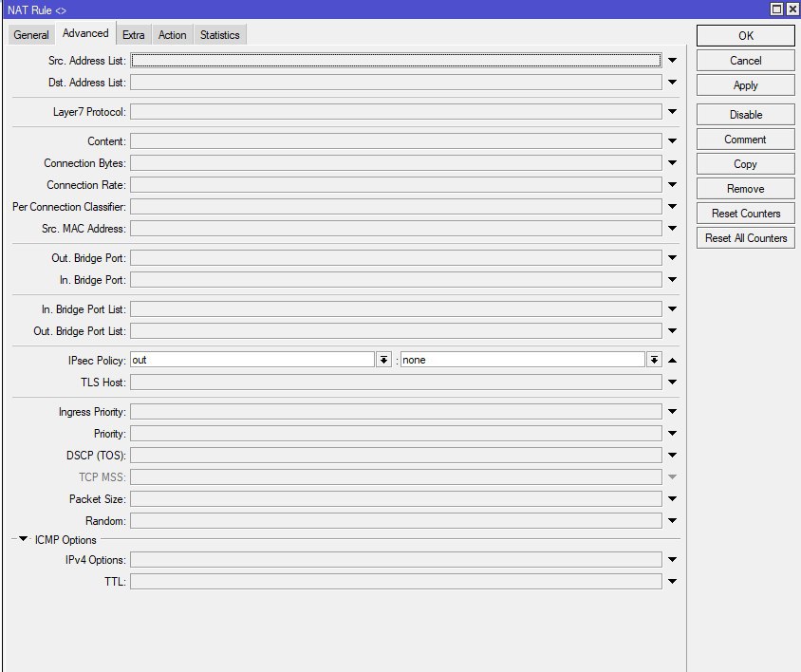Collapse the IPsec Policy field

pyautogui.click(x=672, y=361)
